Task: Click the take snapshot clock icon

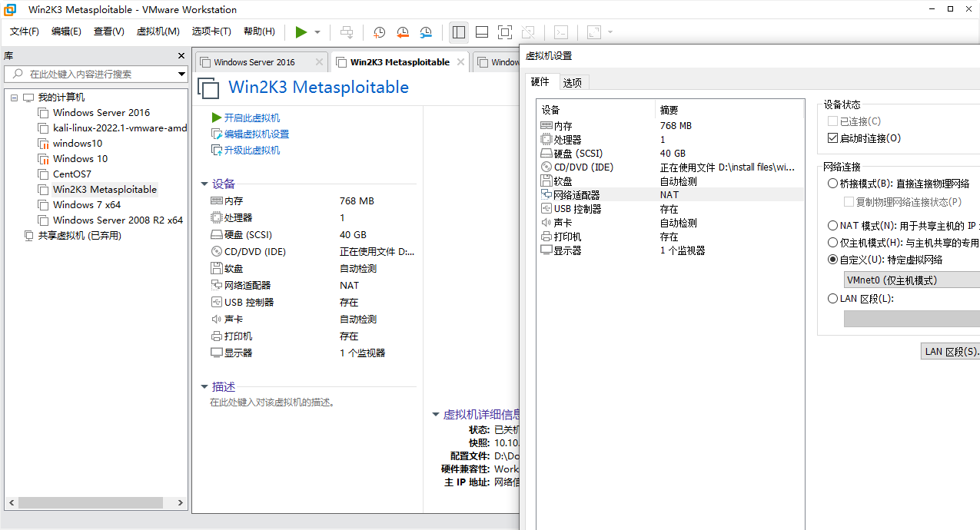Action: [380, 32]
